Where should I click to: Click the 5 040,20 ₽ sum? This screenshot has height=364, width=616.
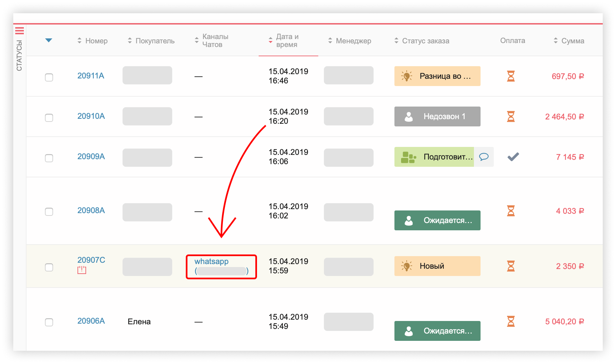[565, 322]
